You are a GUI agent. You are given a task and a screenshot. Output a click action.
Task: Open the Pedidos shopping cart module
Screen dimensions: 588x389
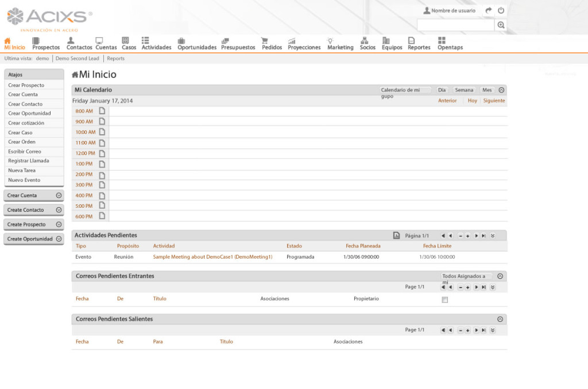272,44
